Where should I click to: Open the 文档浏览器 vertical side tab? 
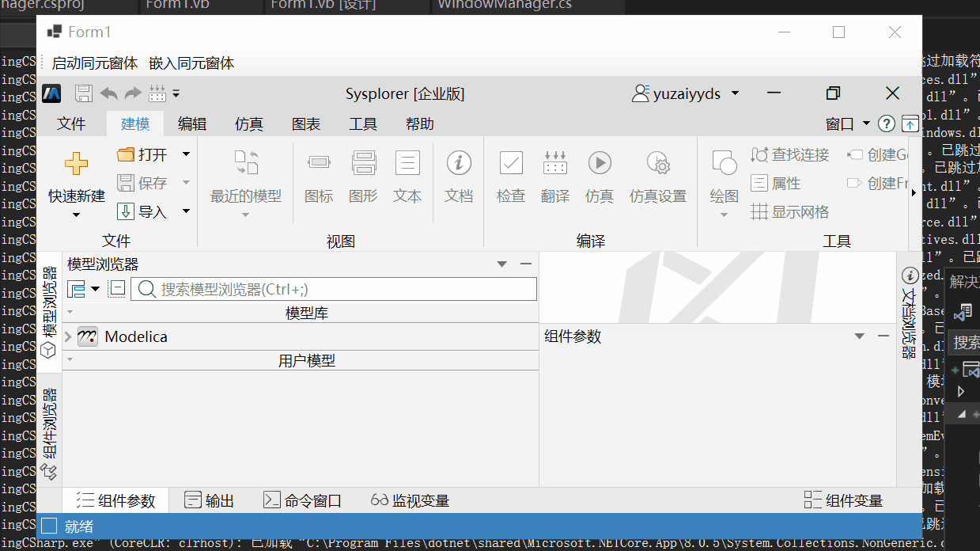[x=910, y=312]
